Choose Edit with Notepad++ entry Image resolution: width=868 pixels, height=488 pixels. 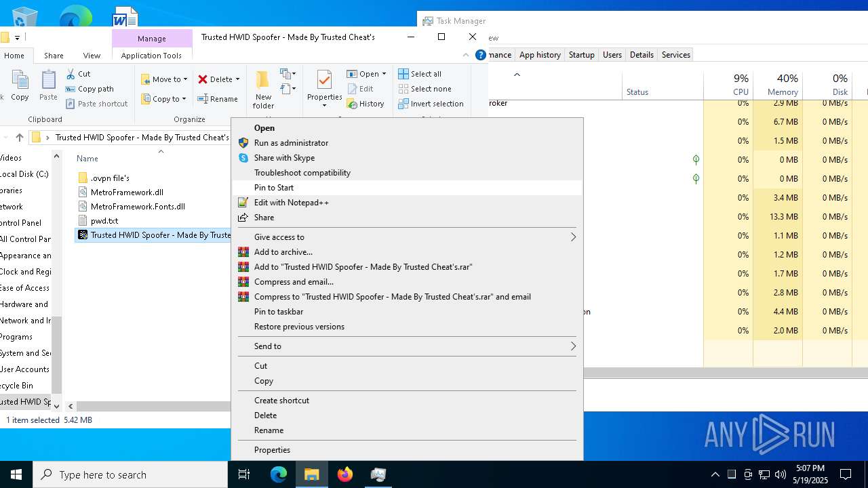pos(407,203)
